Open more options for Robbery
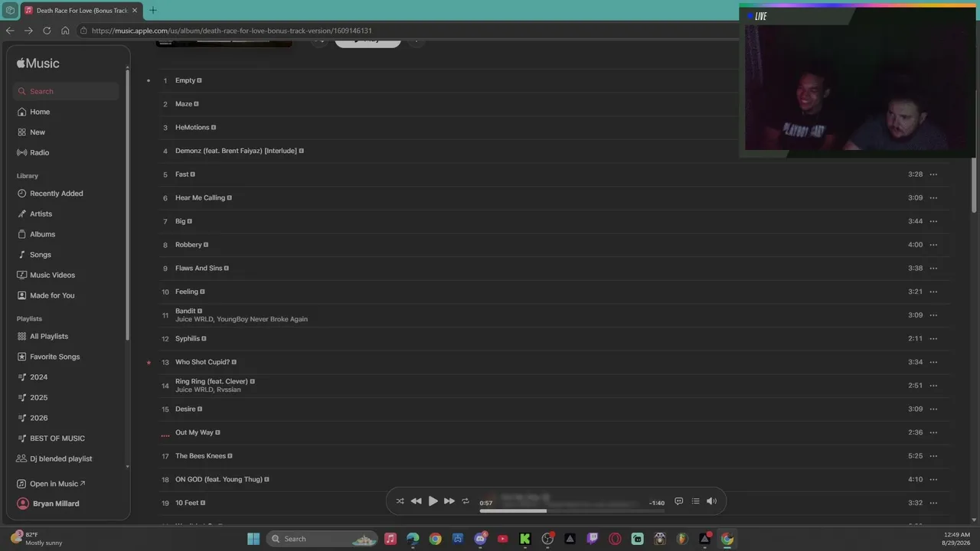This screenshot has width=980, height=551. (x=933, y=245)
